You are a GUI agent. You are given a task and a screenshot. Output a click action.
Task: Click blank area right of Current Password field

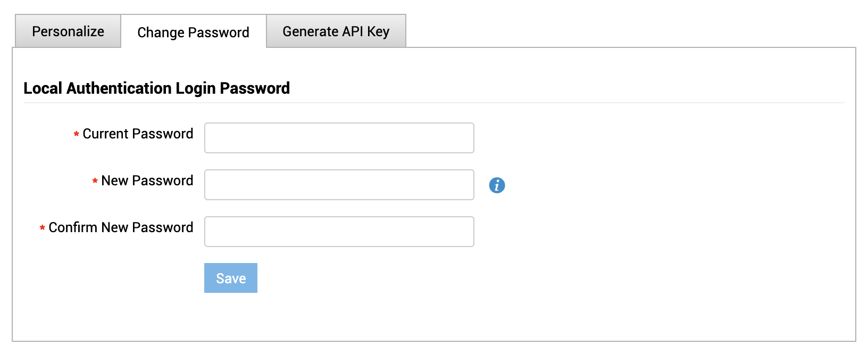pos(638,138)
